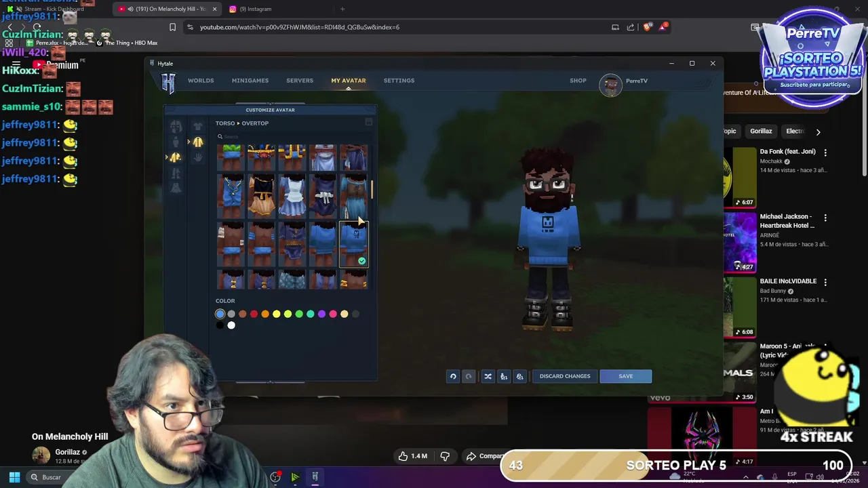Viewport: 868px width, 488px height.
Task: Open the gloves hand subcategory icon
Action: click(197, 157)
